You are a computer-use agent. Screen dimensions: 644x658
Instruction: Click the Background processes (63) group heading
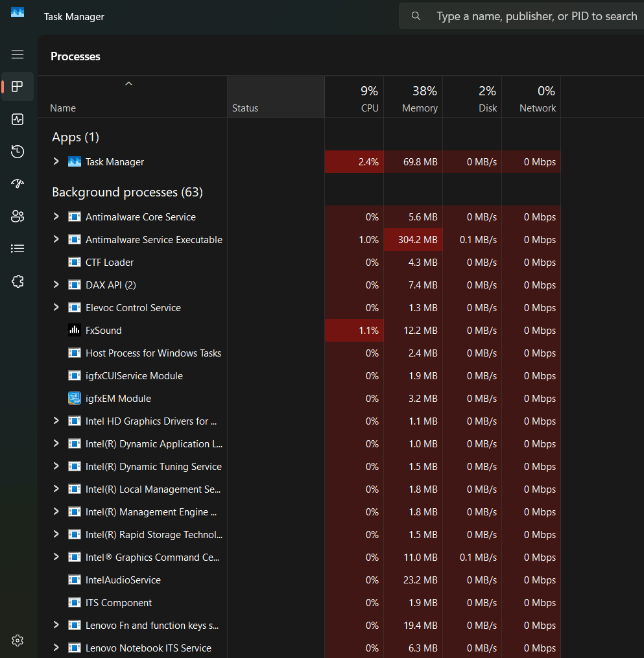(127, 192)
